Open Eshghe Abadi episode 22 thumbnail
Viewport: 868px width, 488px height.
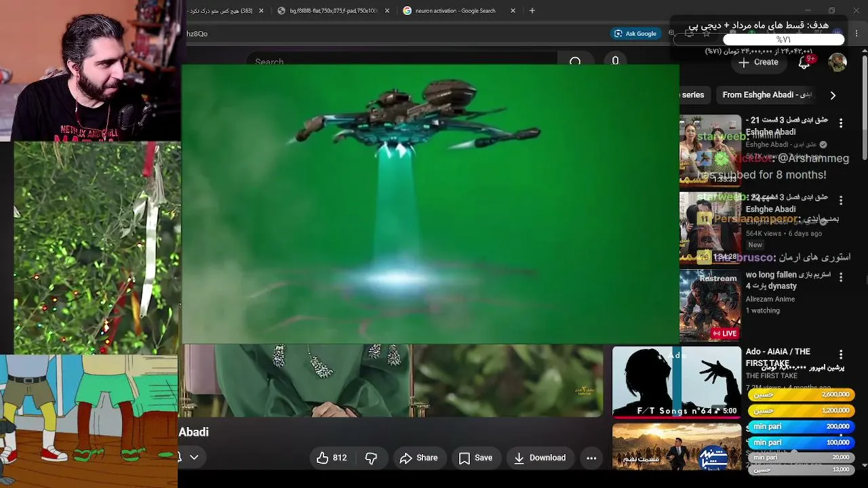[710, 227]
